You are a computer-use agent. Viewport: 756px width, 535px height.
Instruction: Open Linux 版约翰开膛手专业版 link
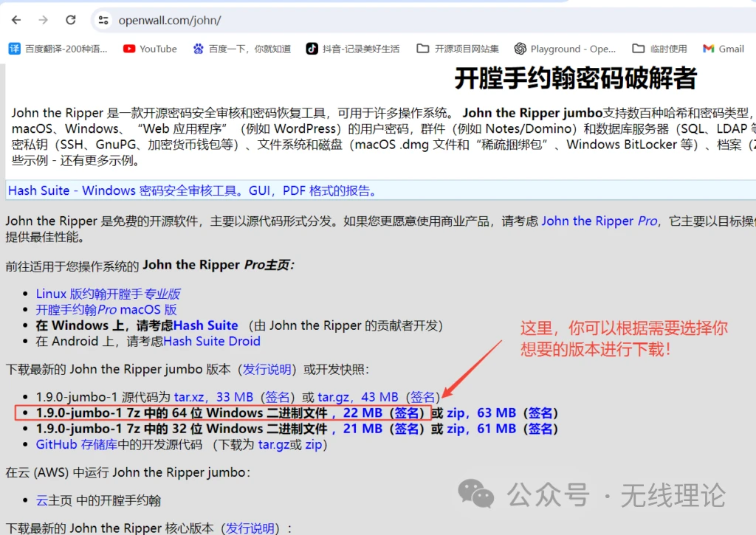pos(109,294)
